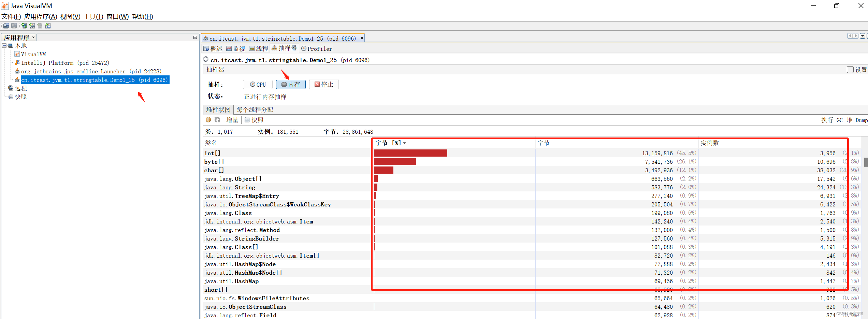Select cn.itcast Demo1_25 (pid 6096) tree node

pos(95,80)
